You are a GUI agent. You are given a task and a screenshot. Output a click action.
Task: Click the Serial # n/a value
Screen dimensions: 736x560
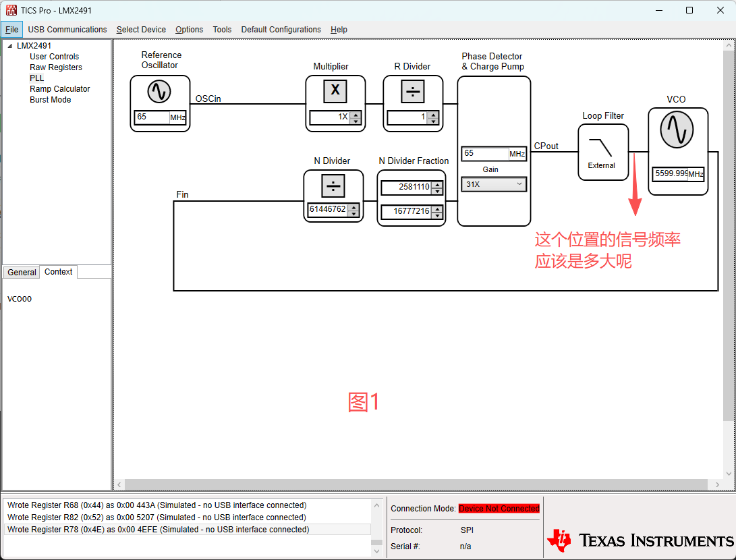point(465,547)
